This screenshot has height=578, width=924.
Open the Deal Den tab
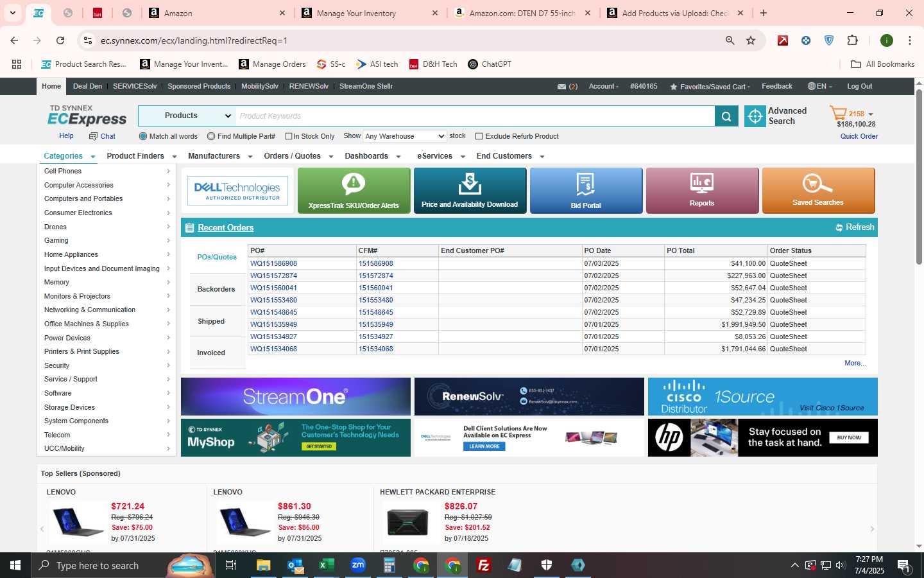click(x=87, y=86)
